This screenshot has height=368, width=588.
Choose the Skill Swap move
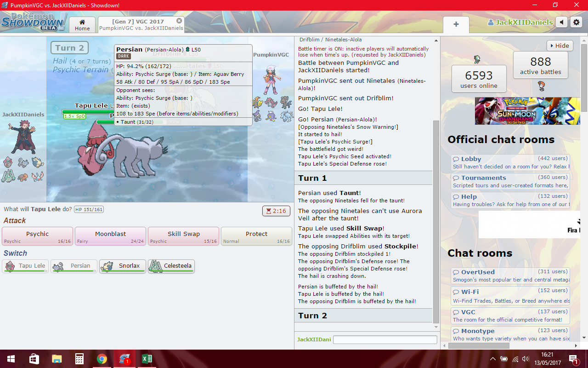tap(183, 236)
